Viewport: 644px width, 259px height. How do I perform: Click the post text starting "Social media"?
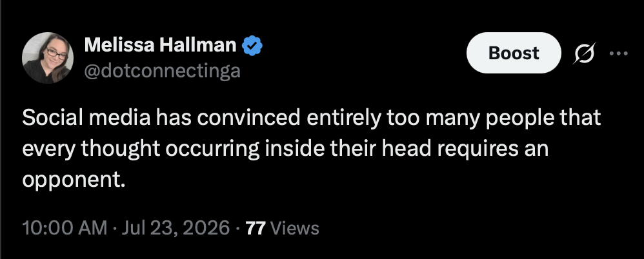[311, 149]
